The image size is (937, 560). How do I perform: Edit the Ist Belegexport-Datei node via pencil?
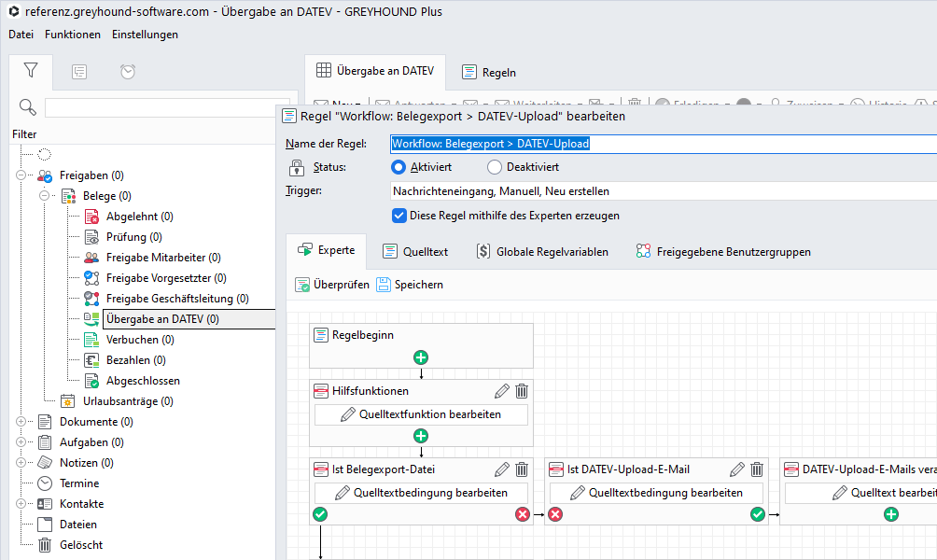point(502,469)
